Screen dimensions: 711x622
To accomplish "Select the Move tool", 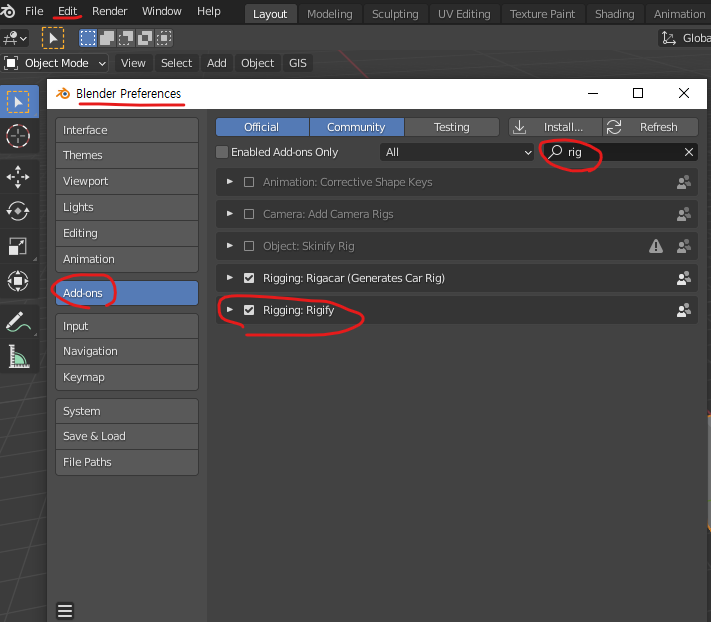I will (x=18, y=177).
